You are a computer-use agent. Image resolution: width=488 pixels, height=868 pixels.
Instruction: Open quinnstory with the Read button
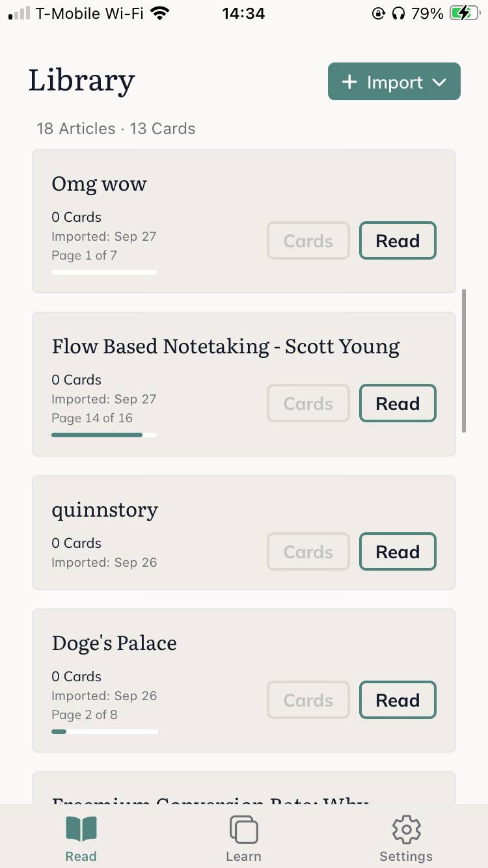click(398, 552)
